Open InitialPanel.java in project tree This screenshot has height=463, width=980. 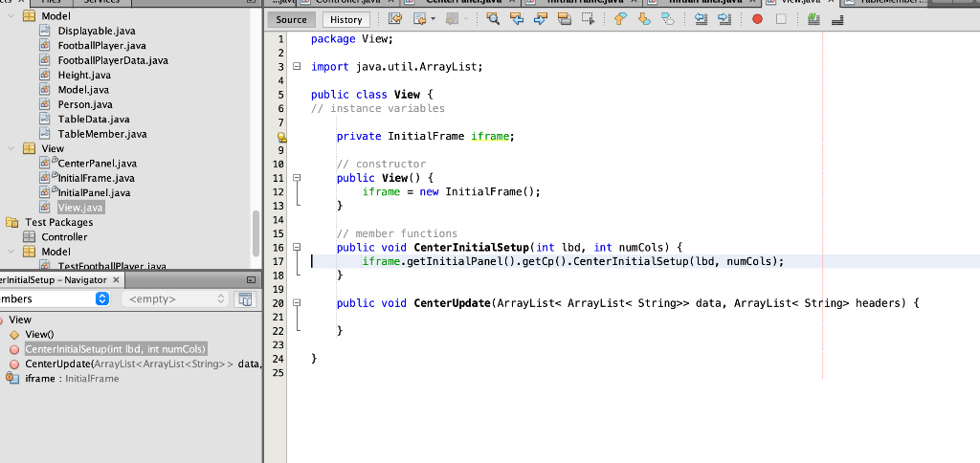point(94,192)
